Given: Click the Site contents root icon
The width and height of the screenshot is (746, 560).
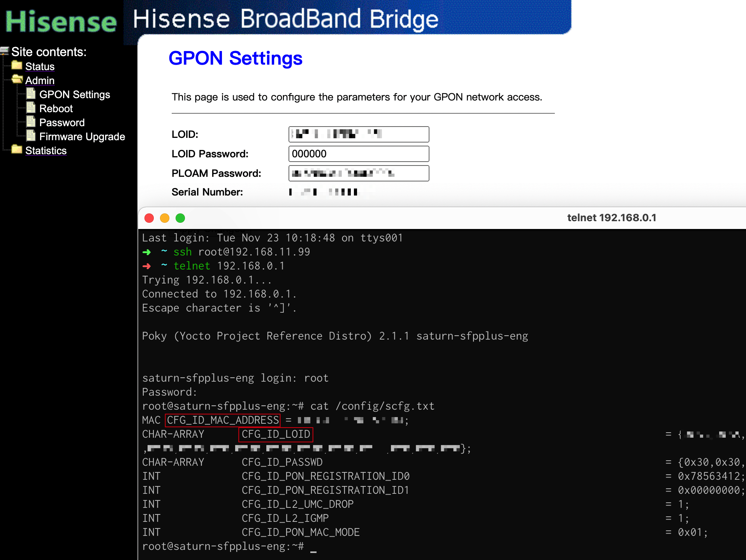Looking at the screenshot, I should pos(5,51).
